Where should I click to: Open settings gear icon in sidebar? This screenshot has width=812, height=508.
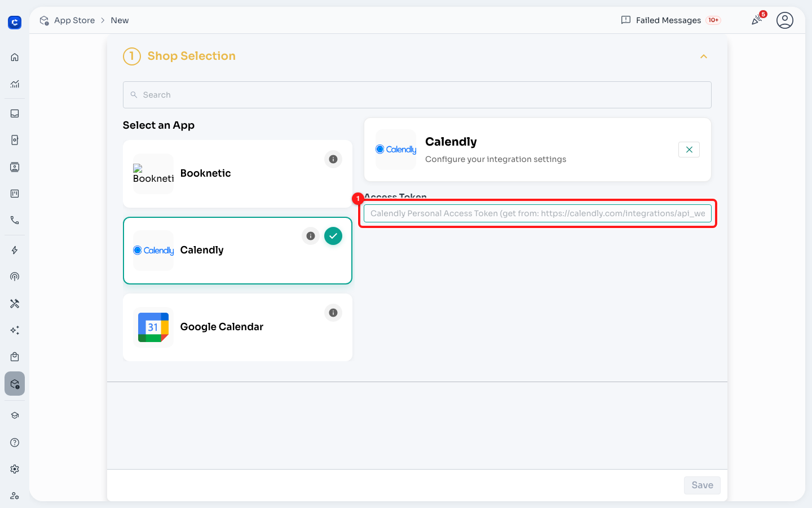15,469
